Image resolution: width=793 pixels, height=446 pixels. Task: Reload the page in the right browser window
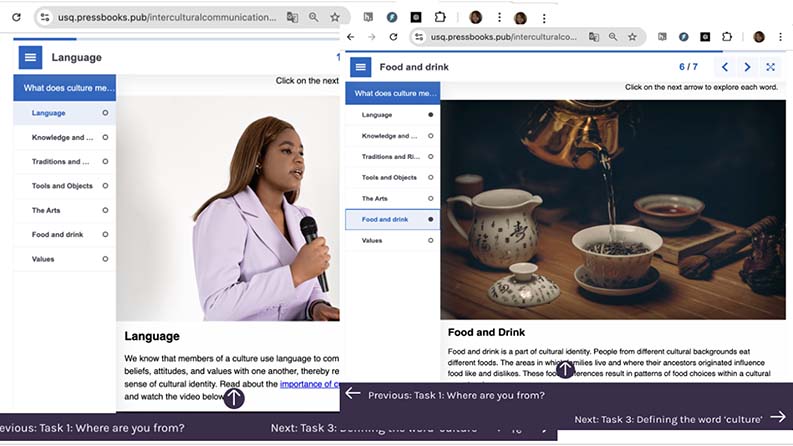pos(393,37)
